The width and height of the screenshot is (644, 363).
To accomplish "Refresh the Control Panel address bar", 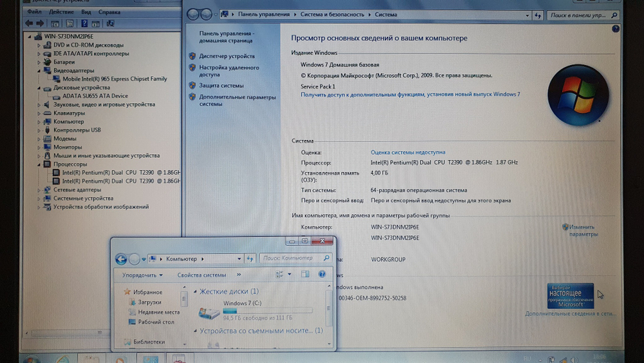I will 538,15.
